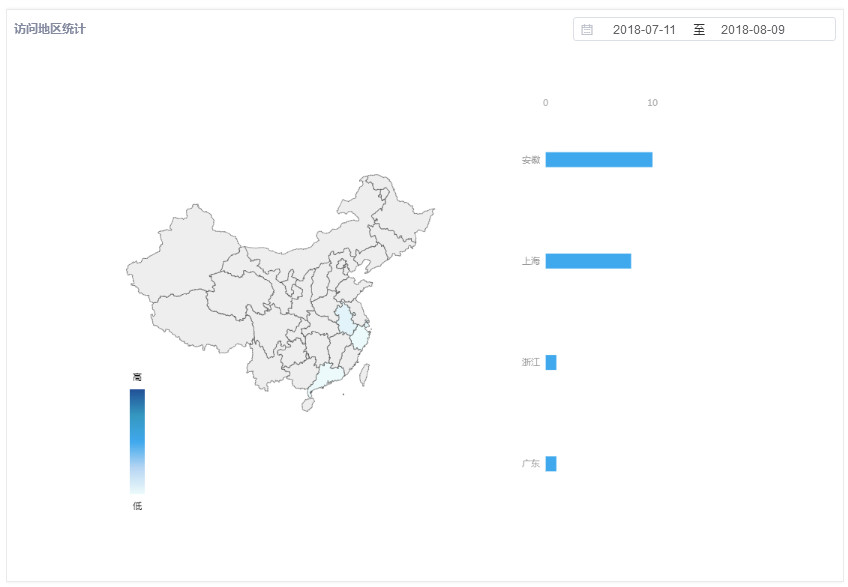848x587 pixels.
Task: Click Taiwan island on the map
Action: coord(365,374)
